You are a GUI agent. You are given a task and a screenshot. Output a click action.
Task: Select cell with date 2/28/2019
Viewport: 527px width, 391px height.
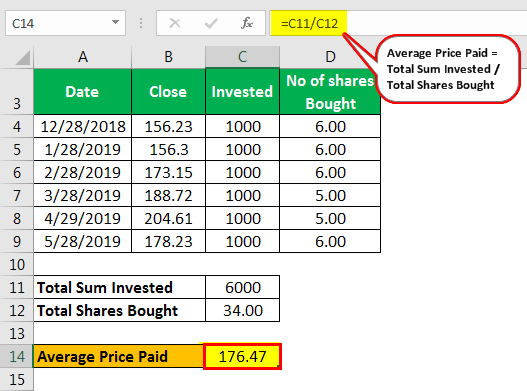pos(82,172)
